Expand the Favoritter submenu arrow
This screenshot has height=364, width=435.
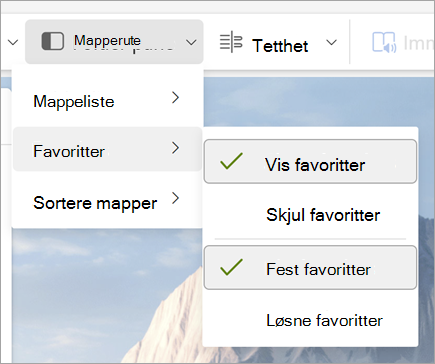tap(175, 148)
